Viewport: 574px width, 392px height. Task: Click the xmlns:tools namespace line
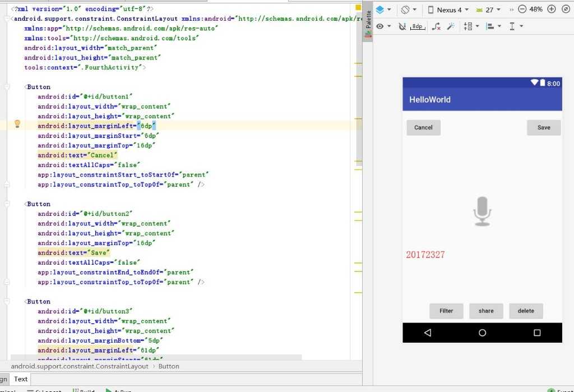tap(112, 38)
